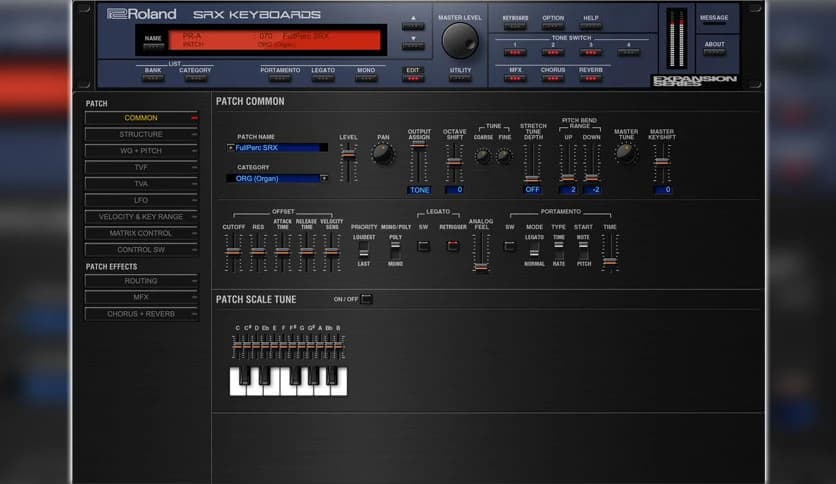The width and height of the screenshot is (836, 484).
Task: Open the TVF tab
Action: [x=141, y=167]
